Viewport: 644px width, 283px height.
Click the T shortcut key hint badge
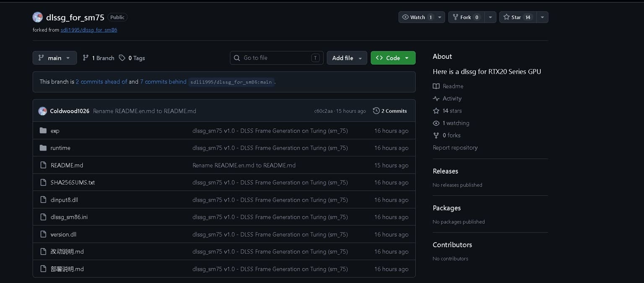click(315, 58)
